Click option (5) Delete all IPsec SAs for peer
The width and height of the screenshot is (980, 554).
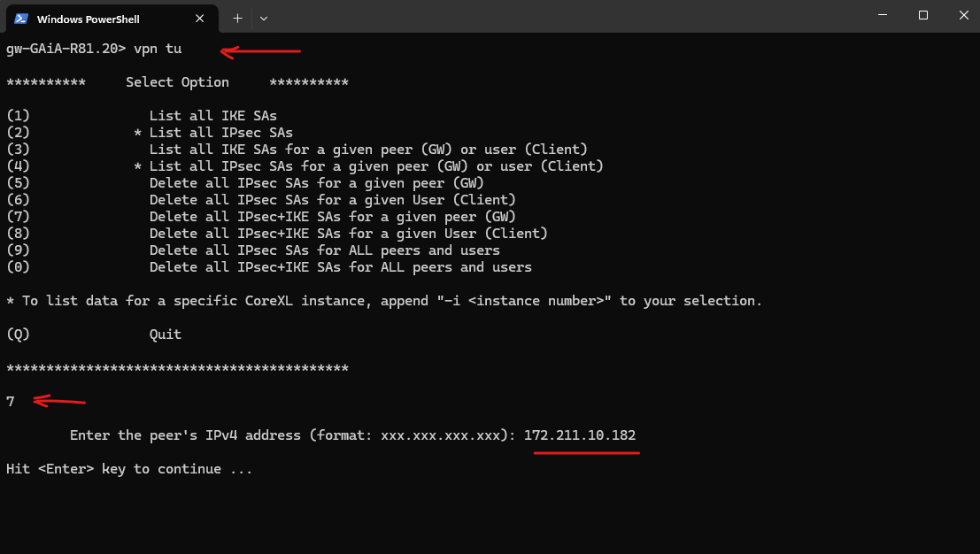coord(245,183)
